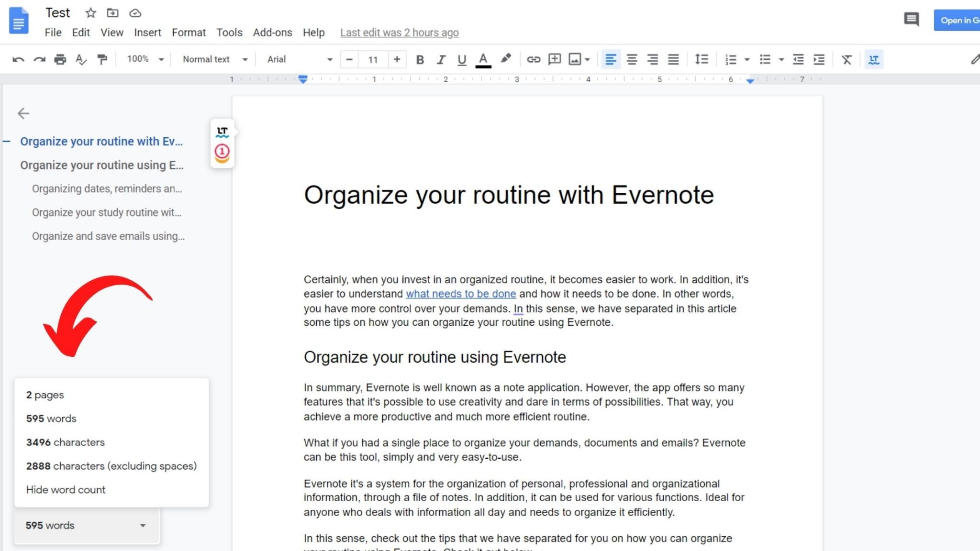Click the Undo icon in toolbar
The width and height of the screenshot is (980, 551).
coord(18,59)
